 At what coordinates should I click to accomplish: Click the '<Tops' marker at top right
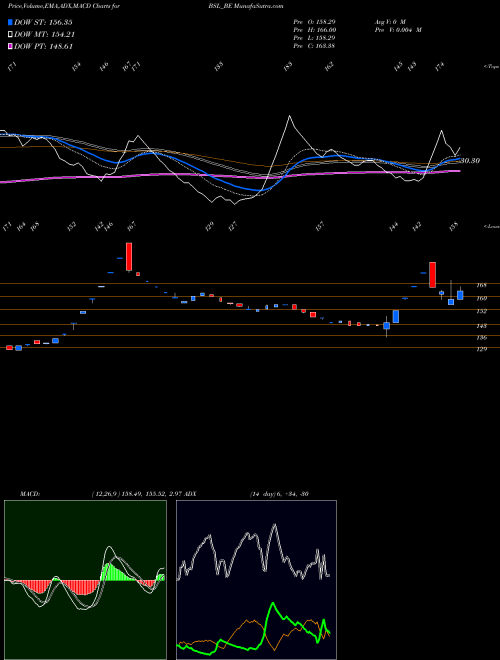[x=491, y=67]
